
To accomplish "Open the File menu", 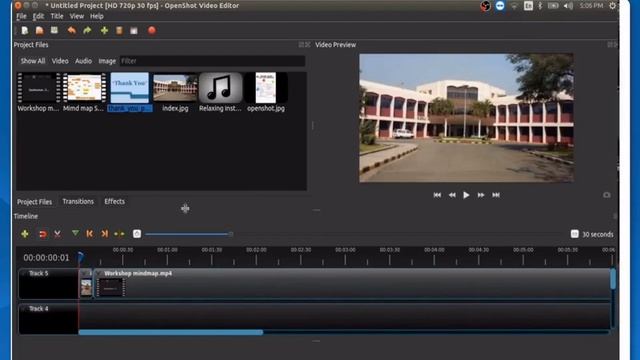I will [x=21, y=16].
